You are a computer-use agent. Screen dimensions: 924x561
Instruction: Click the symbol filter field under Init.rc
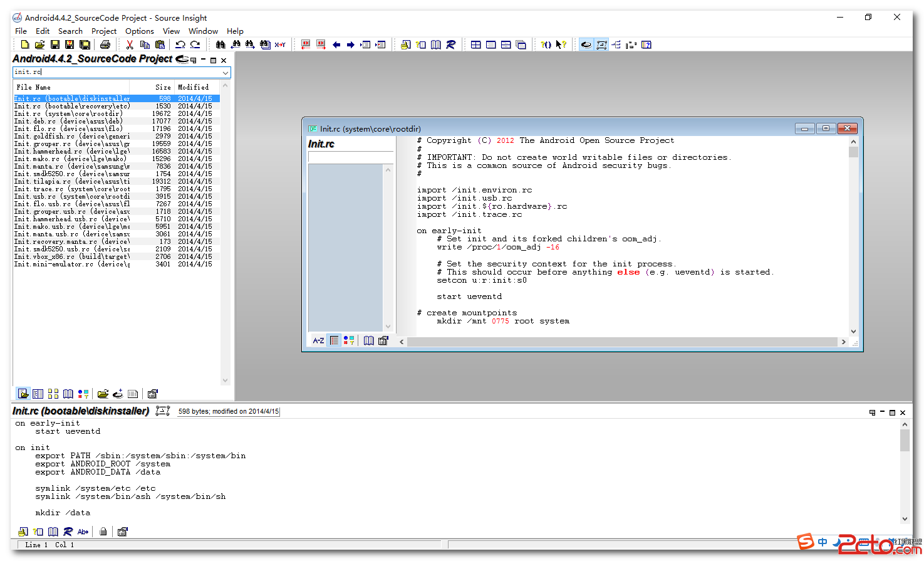(x=350, y=157)
